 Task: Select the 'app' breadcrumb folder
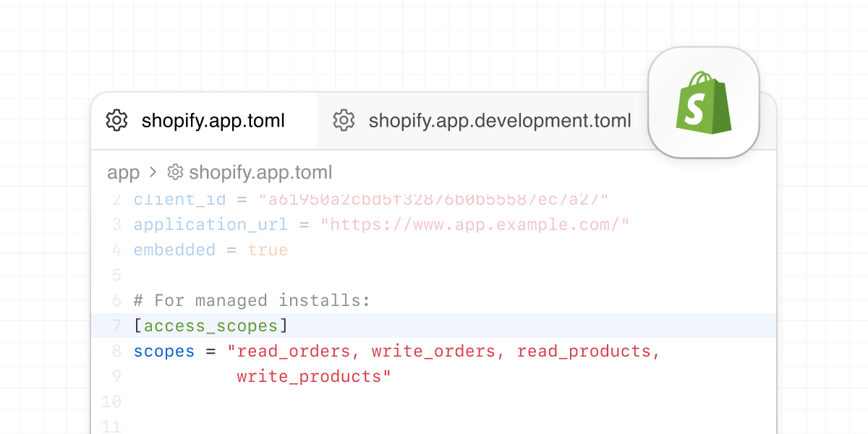(x=123, y=173)
